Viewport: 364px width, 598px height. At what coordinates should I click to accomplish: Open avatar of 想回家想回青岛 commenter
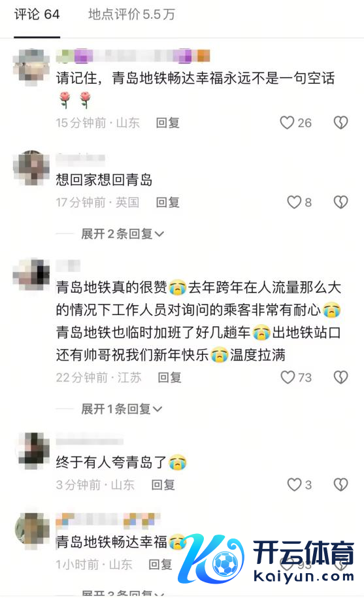tap(31, 168)
